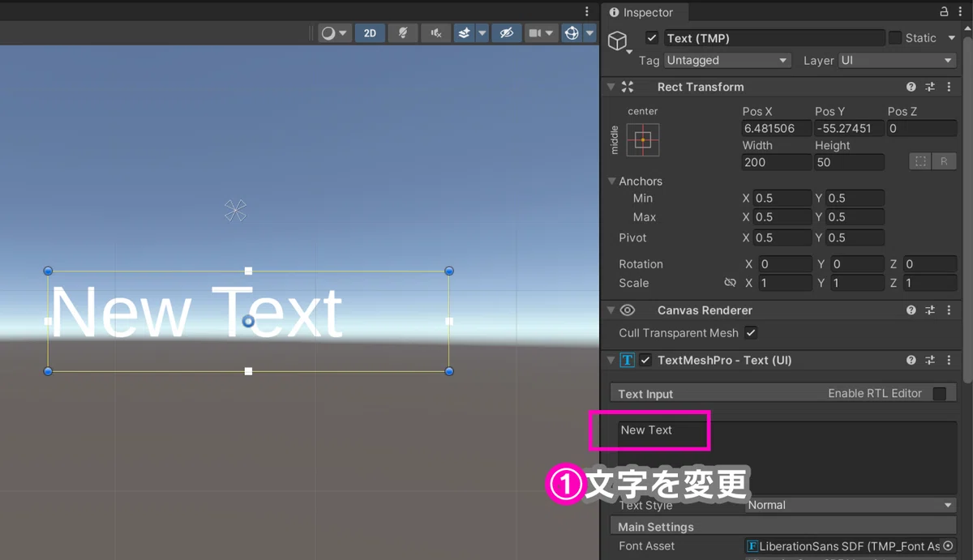
Task: Open the Layer dropdown showing UI
Action: click(x=897, y=61)
